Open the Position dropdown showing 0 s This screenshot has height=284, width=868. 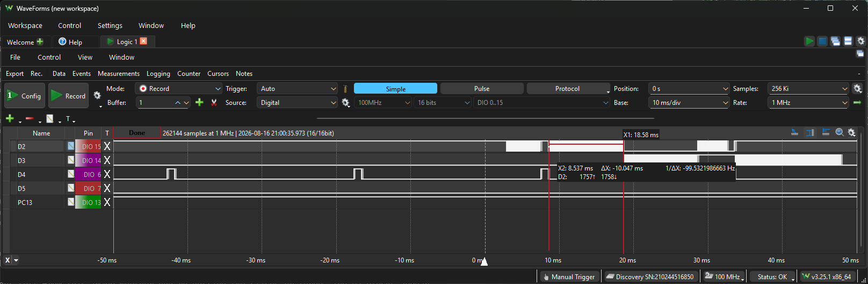coord(689,89)
